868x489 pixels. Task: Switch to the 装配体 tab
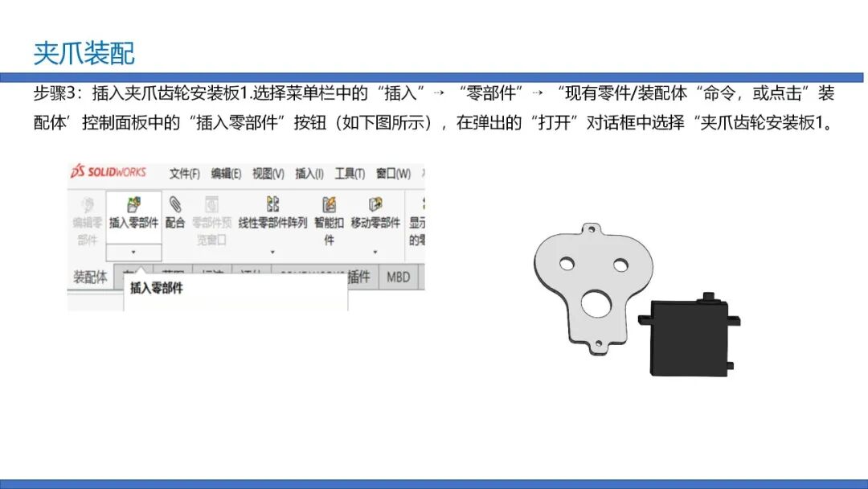point(90,277)
